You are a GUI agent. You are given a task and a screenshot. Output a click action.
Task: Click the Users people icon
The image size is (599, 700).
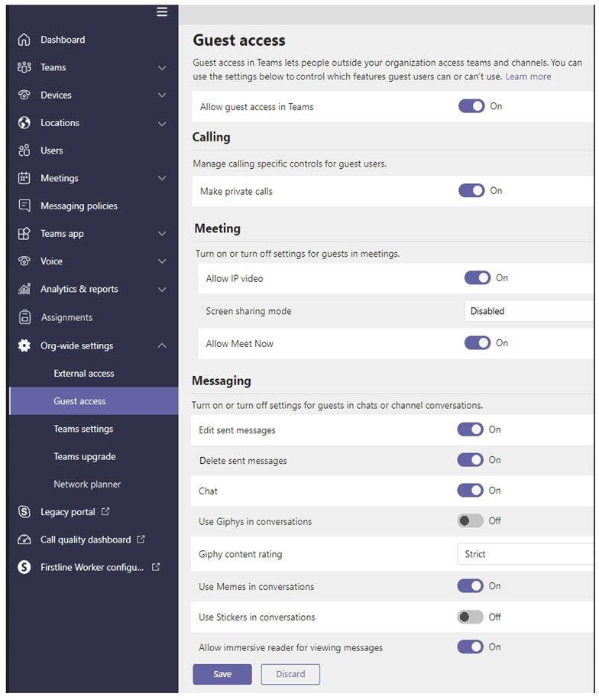tap(24, 151)
